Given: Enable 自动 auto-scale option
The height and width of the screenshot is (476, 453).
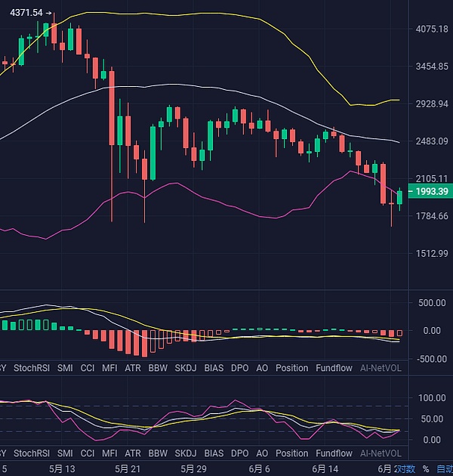Looking at the screenshot, I should tap(444, 469).
